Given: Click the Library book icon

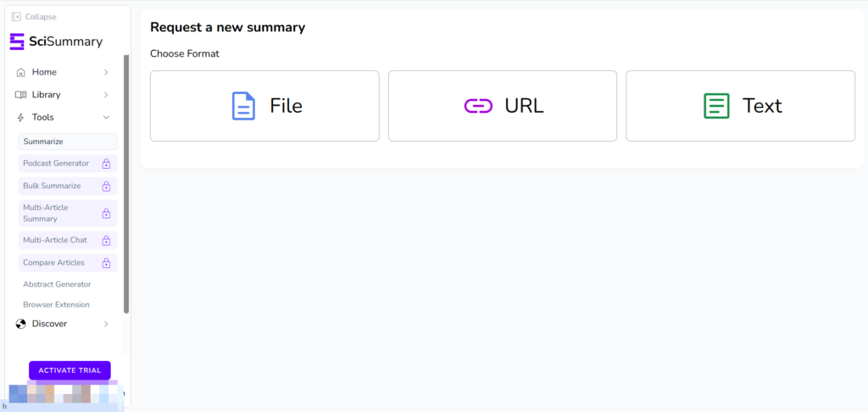Looking at the screenshot, I should coord(20,95).
